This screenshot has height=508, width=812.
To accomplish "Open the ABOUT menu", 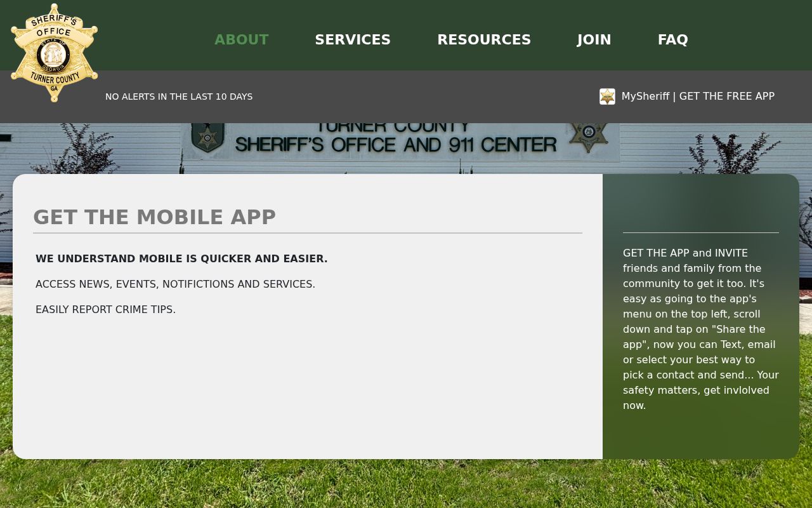I will (x=242, y=39).
